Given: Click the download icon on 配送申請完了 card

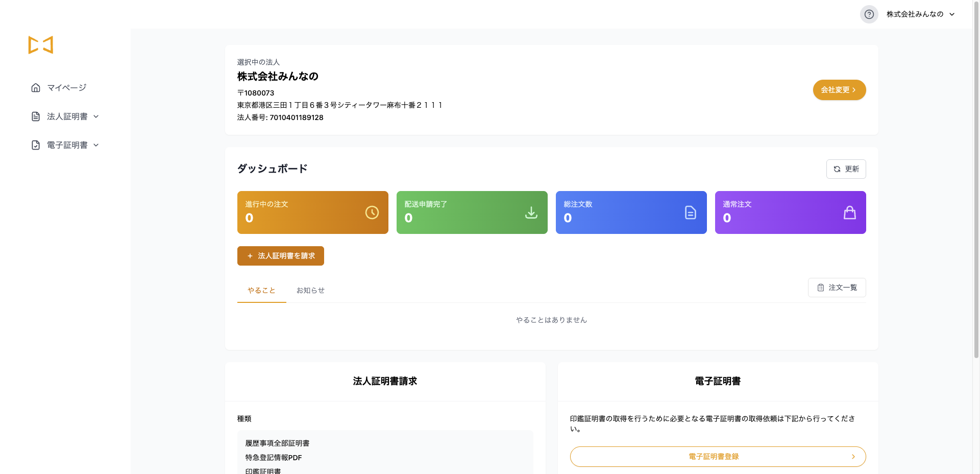Looking at the screenshot, I should [x=531, y=212].
